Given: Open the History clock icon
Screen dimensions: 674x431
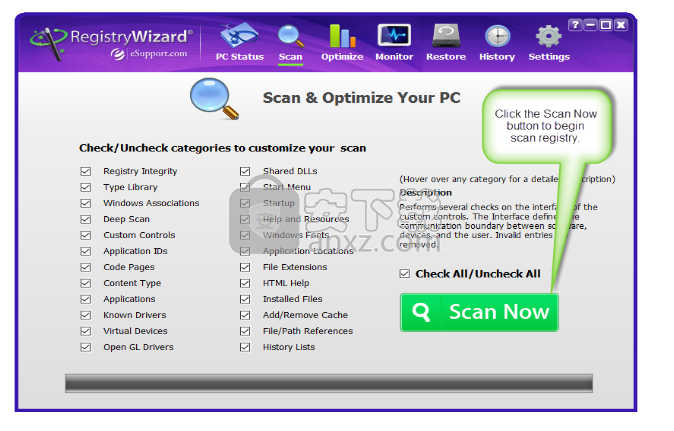Looking at the screenshot, I should (497, 36).
